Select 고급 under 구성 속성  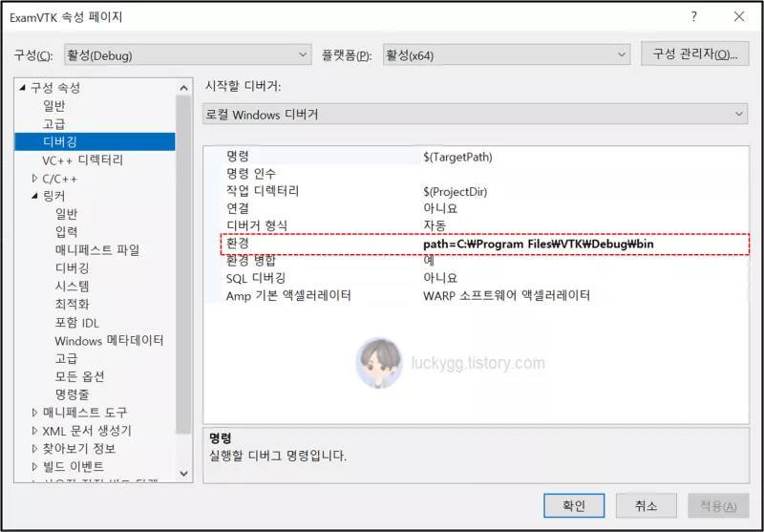(x=54, y=124)
